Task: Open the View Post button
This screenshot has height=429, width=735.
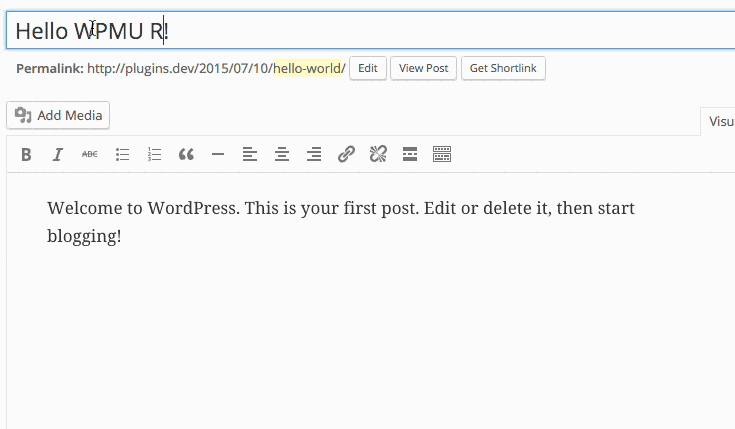Action: click(423, 68)
